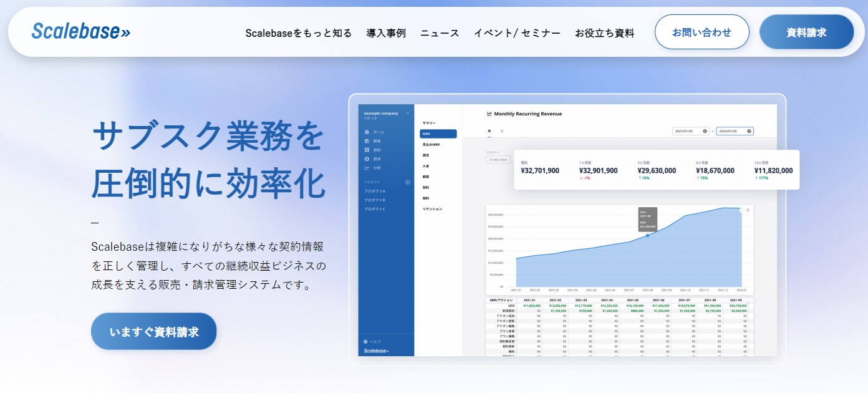Select プロダクトC in the sidebar
Viewport: 868px width, 393px height.
pos(375,208)
